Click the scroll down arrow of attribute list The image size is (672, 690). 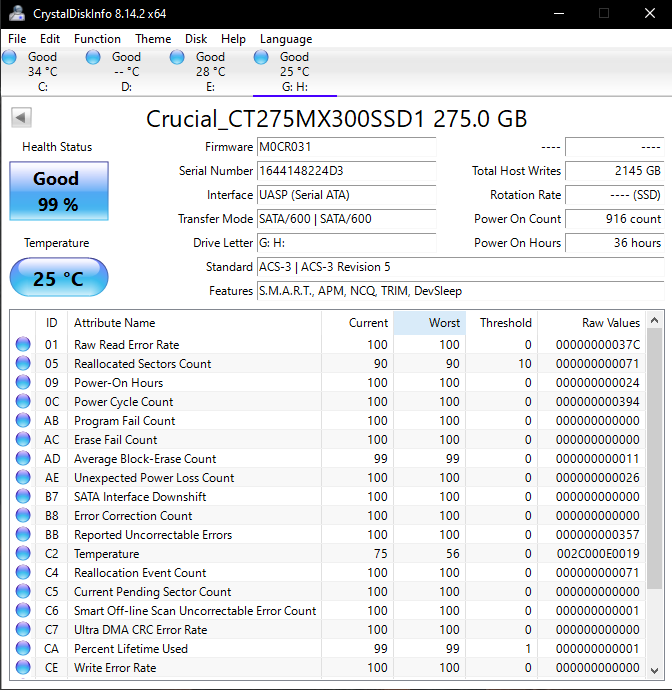point(654,671)
